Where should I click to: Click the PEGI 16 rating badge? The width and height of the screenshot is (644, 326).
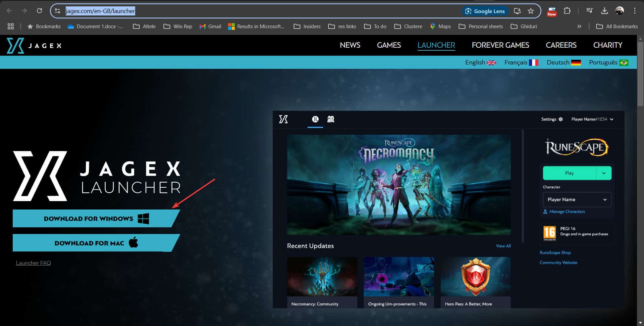(549, 233)
